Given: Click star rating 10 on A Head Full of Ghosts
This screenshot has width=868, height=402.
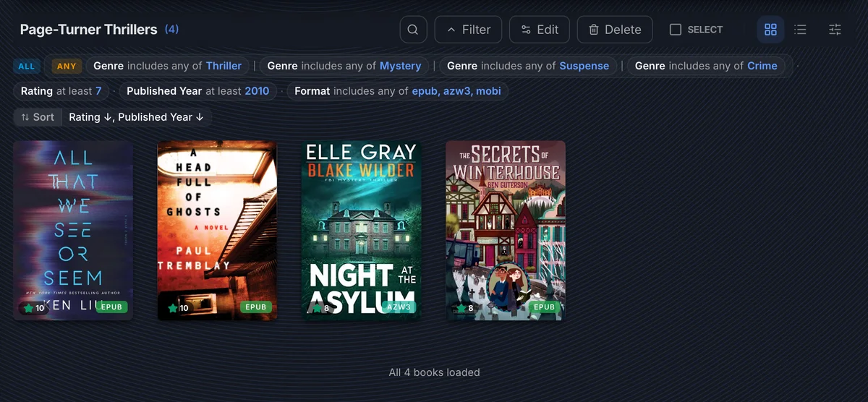Looking at the screenshot, I should tap(179, 308).
